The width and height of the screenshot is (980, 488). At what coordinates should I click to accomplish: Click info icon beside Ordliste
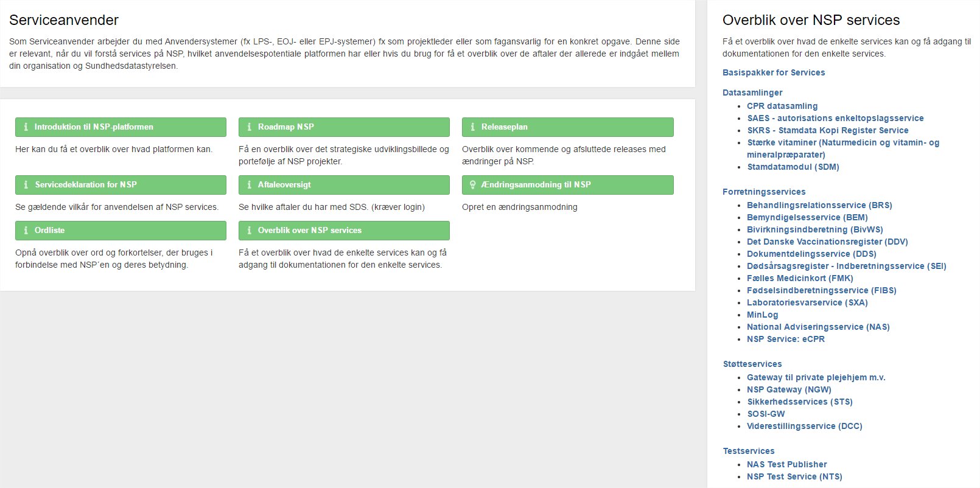26,231
